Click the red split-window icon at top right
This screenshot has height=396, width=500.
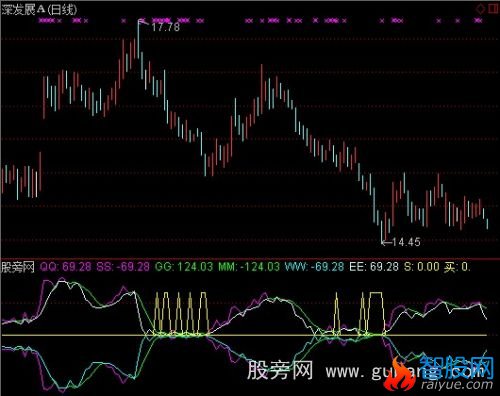pos(494,9)
